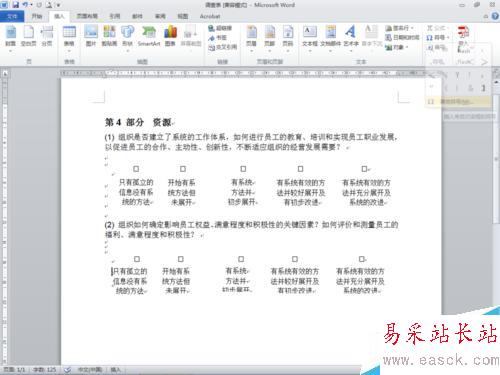Click the proofing check icon in status bar
Image resolution: width=500 pixels, height=375 pixels.
[x=67, y=370]
